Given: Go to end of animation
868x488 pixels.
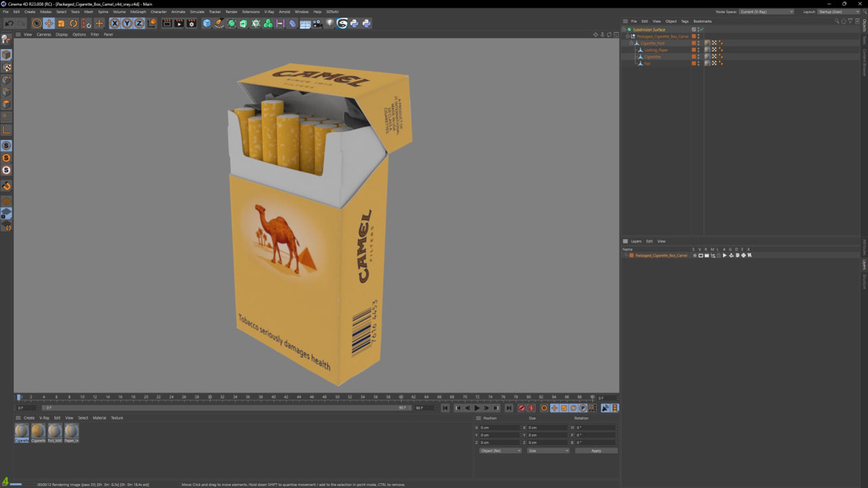Looking at the screenshot, I should [509, 408].
